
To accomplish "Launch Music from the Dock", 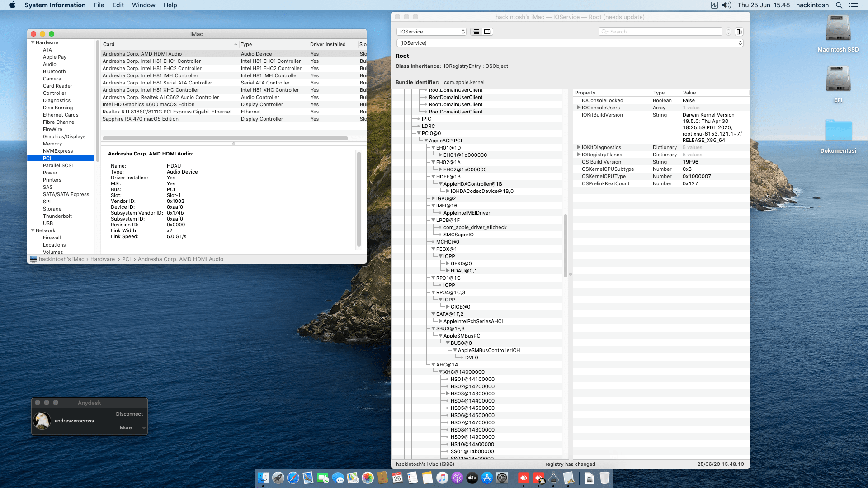I will (442, 478).
